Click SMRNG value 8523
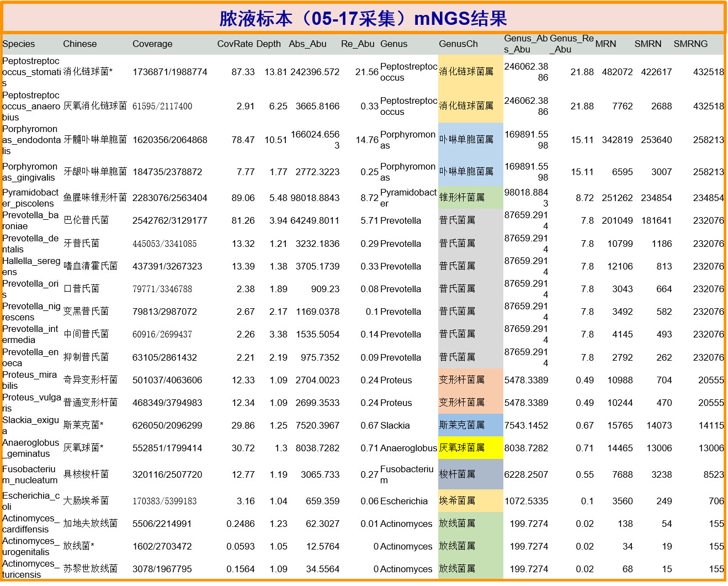This screenshot has height=586, width=728. pyautogui.click(x=714, y=474)
